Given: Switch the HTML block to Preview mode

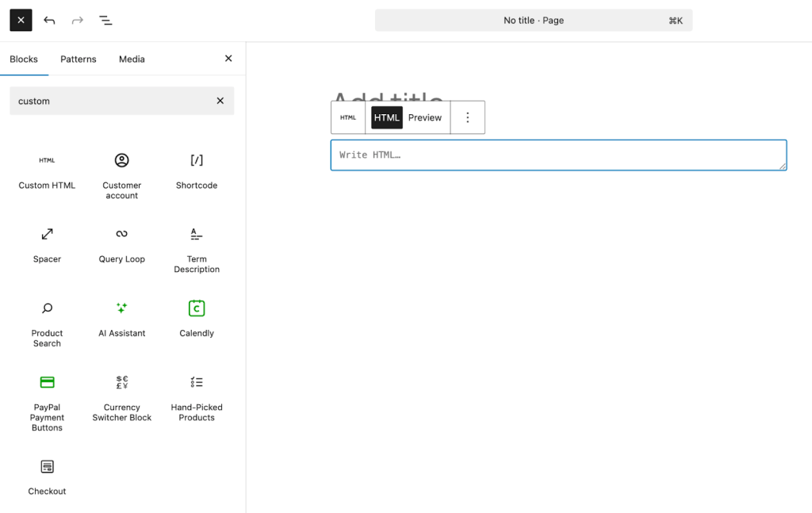Looking at the screenshot, I should tap(425, 117).
